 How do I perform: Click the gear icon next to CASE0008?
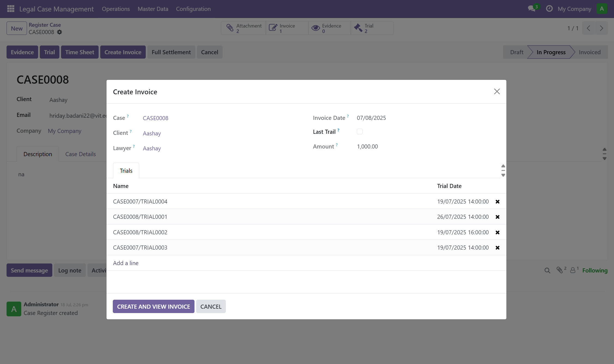[60, 32]
